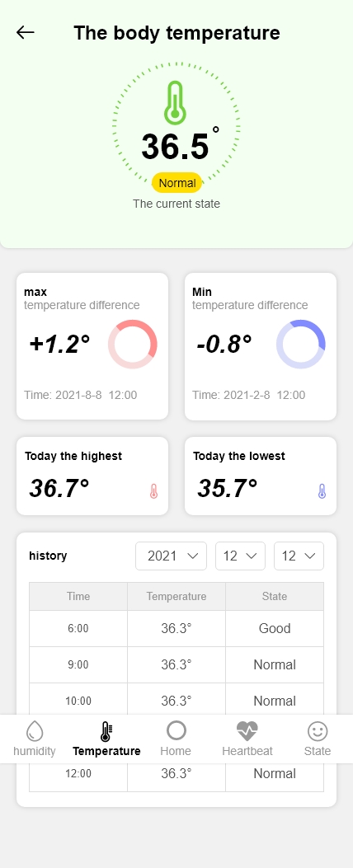Open the max temperature difference card

[92, 346]
